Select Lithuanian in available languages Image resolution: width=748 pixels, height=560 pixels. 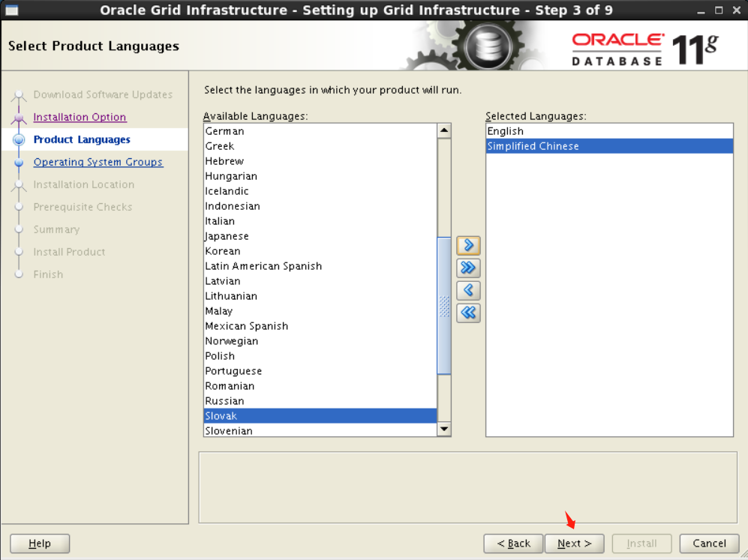[x=320, y=296]
